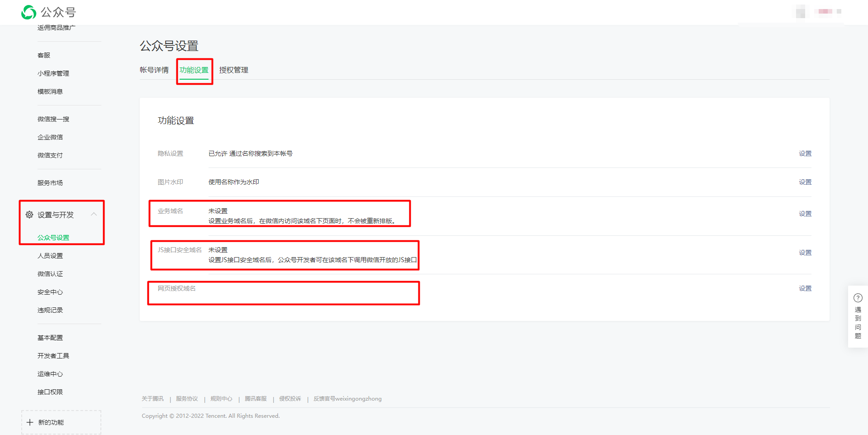This screenshot has height=435, width=868.
Task: Go to 小程序管理 in sidebar
Action: point(53,73)
